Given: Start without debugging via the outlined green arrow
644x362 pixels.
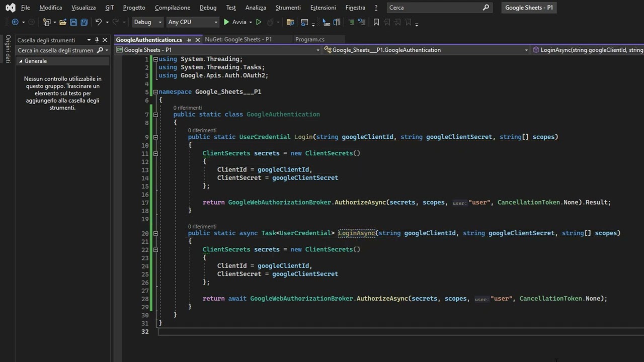Looking at the screenshot, I should (x=259, y=22).
